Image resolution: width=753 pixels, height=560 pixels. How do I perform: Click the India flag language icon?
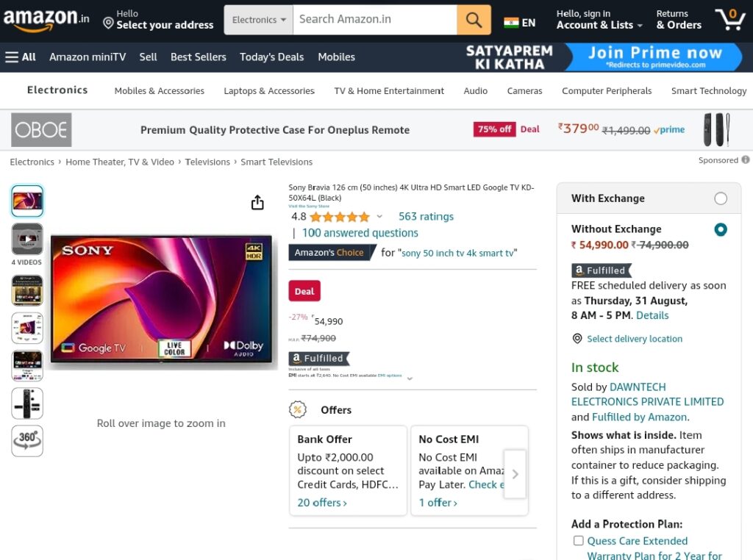[511, 23]
